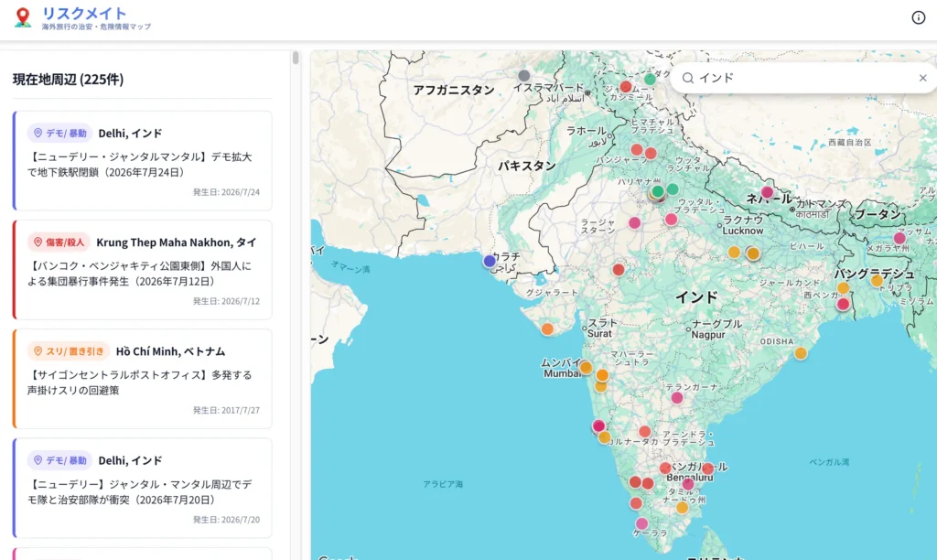937x560 pixels.
Task: Click the リスクメイト map pin logo
Action: (23, 17)
